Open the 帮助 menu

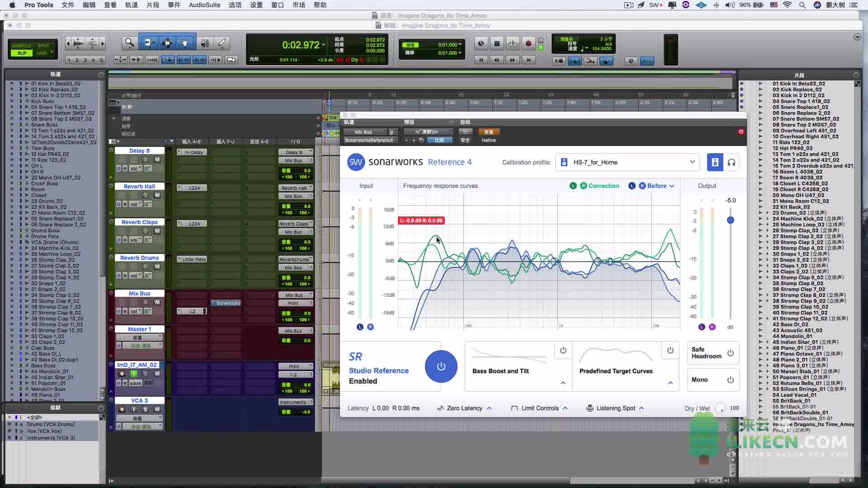coord(320,5)
